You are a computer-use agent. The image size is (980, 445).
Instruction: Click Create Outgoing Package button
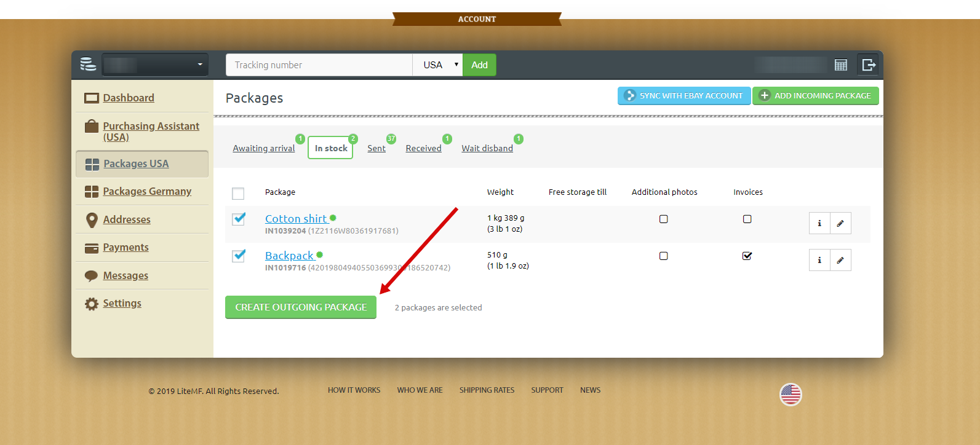click(x=301, y=307)
